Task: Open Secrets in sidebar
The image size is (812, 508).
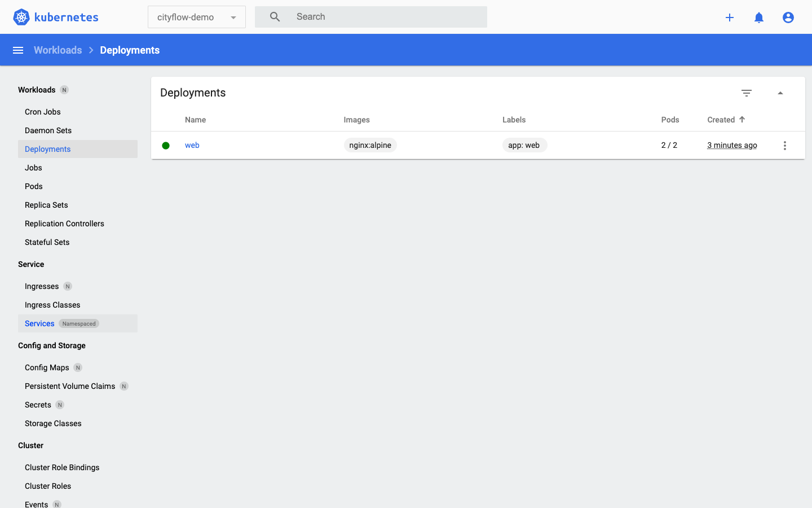Action: [x=78, y=405]
